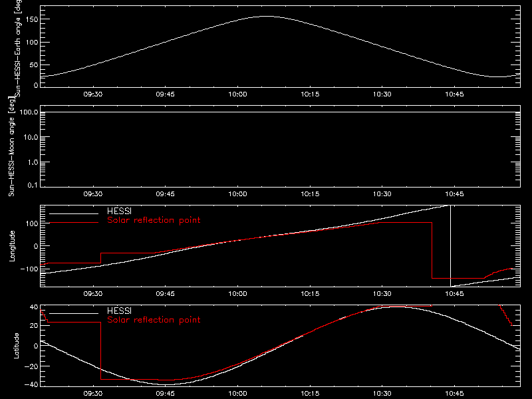Select Solar reflection point legend in Latitude plot
Viewport: 532px width, 399px height.
[x=154, y=320]
